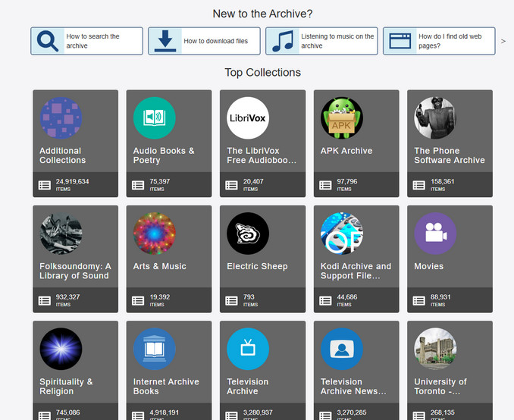Show next help cards with the right arrow
The width and height of the screenshot is (514, 420).
[503, 41]
